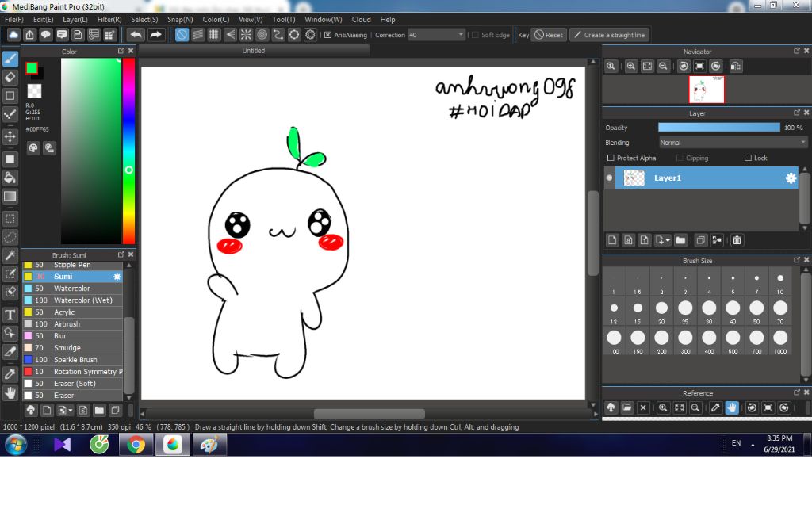Image resolution: width=812 pixels, height=524 pixels.
Task: Select the Eyedropper tool
Action: point(10,374)
